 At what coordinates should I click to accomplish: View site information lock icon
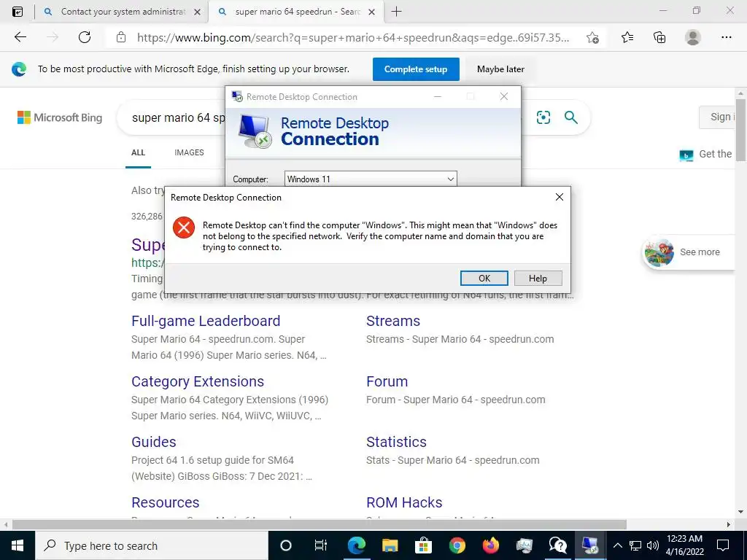click(x=121, y=37)
